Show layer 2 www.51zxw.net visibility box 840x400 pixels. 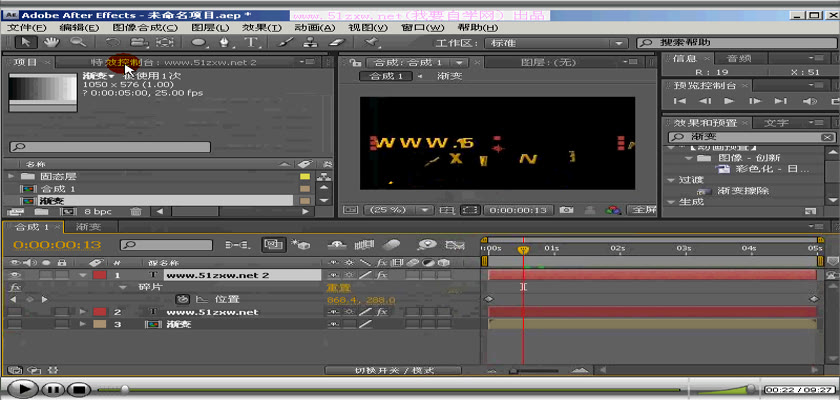click(14, 312)
